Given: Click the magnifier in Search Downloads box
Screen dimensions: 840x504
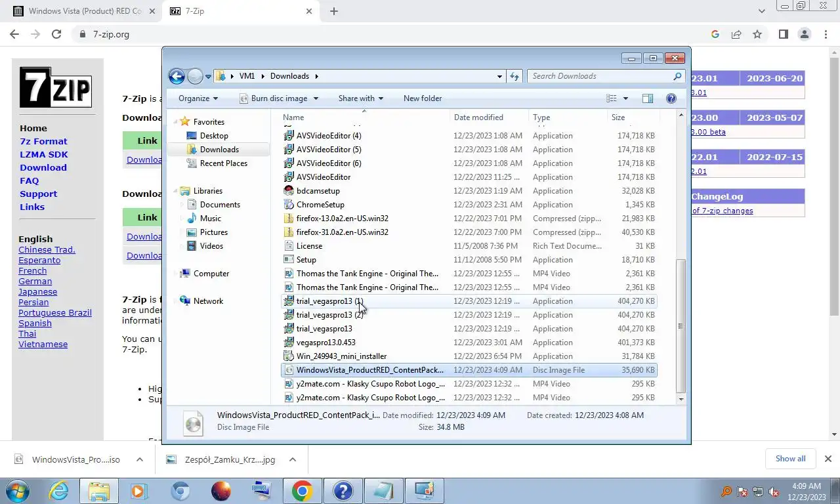Looking at the screenshot, I should coord(678,76).
